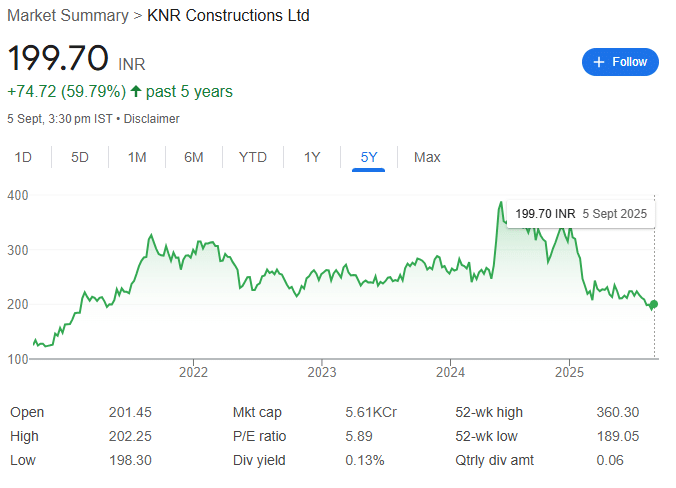Viewport: 676px width, 488px height.
Task: Click the 52-wk high label
Action: tap(489, 413)
